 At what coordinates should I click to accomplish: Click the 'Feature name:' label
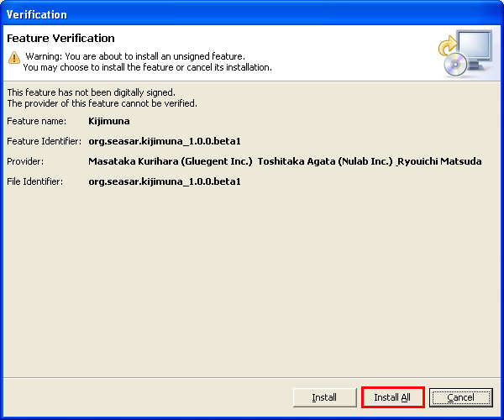click(35, 121)
